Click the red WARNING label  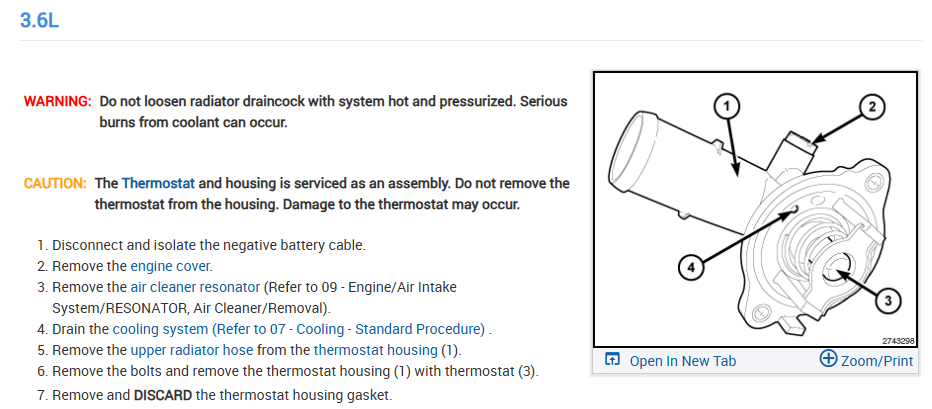click(x=58, y=102)
